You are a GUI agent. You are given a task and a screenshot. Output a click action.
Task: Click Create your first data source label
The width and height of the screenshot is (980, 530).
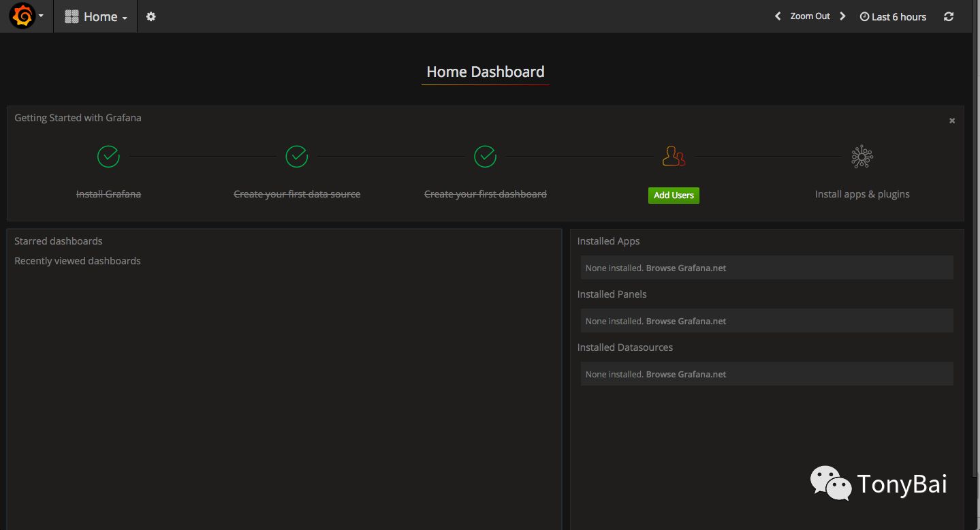[297, 194]
